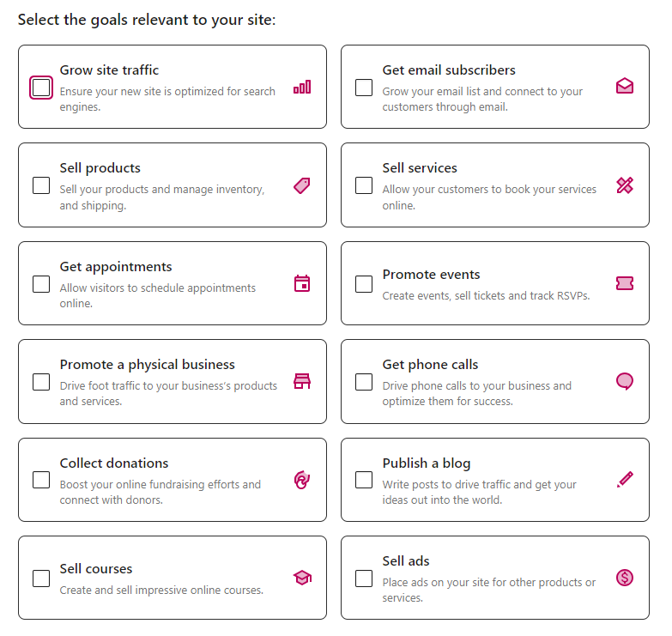Click the price tag icon for Sell products
This screenshot has width=672, height=636.
[302, 185]
